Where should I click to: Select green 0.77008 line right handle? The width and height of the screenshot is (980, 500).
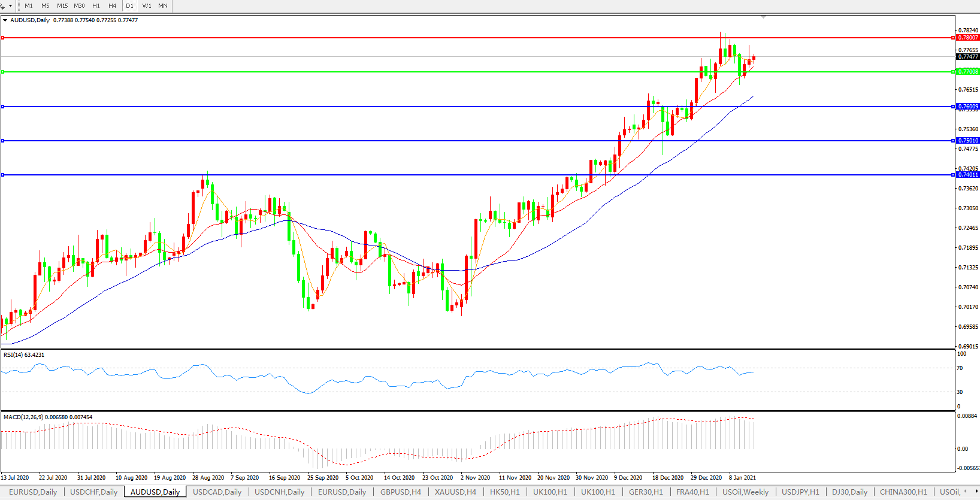click(x=953, y=72)
